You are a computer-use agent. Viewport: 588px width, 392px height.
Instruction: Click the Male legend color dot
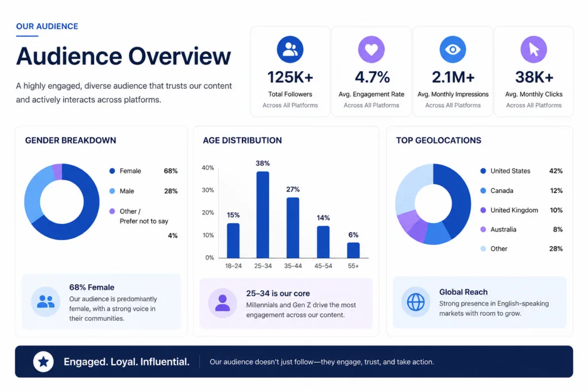coord(112,191)
